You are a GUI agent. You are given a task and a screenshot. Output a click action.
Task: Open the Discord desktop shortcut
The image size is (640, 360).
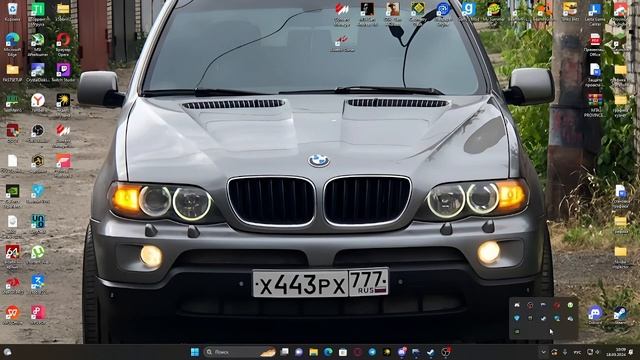pyautogui.click(x=595, y=313)
